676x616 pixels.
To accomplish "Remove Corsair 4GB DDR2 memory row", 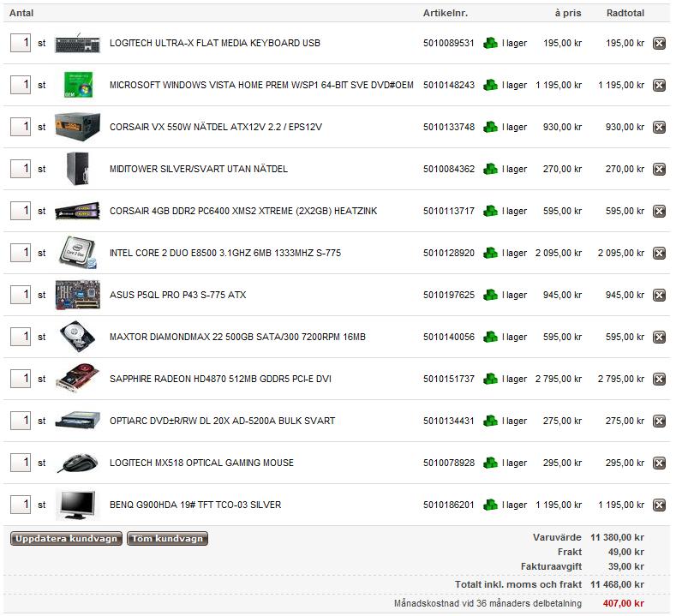I will click(659, 212).
